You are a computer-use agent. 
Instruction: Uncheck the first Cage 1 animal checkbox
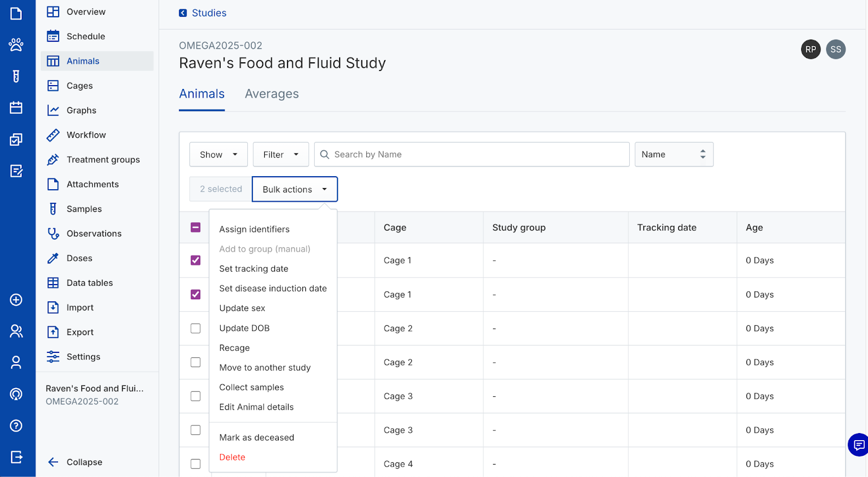click(196, 261)
